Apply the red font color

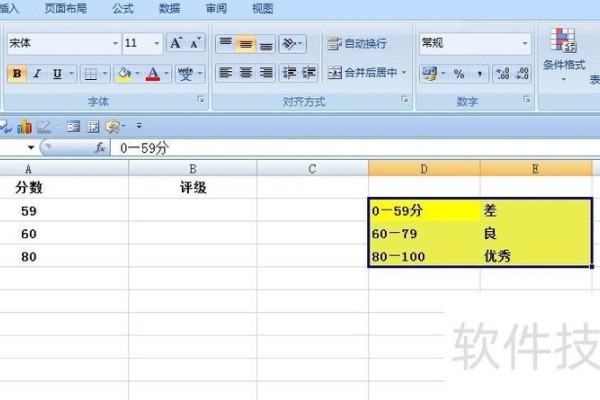click(153, 73)
